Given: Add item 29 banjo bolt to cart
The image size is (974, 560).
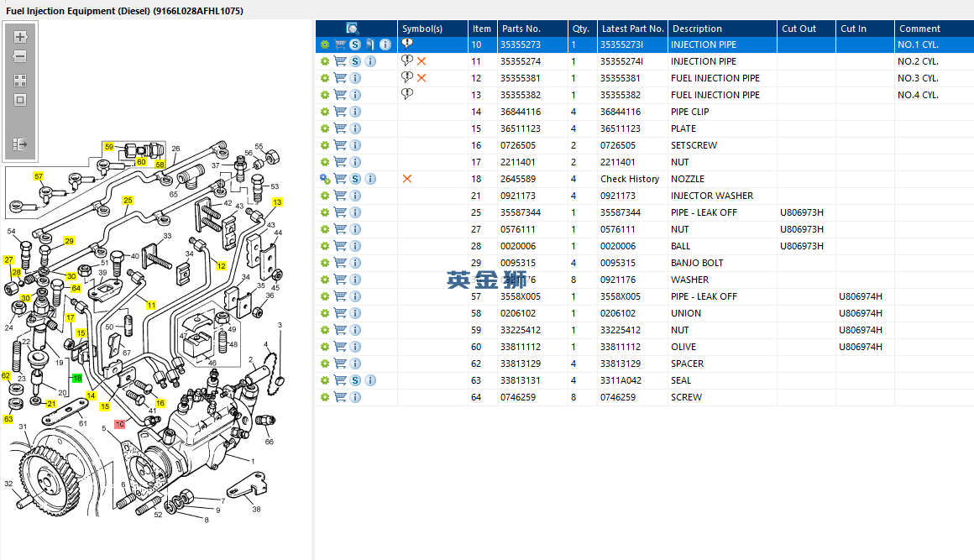Looking at the screenshot, I should [340, 263].
